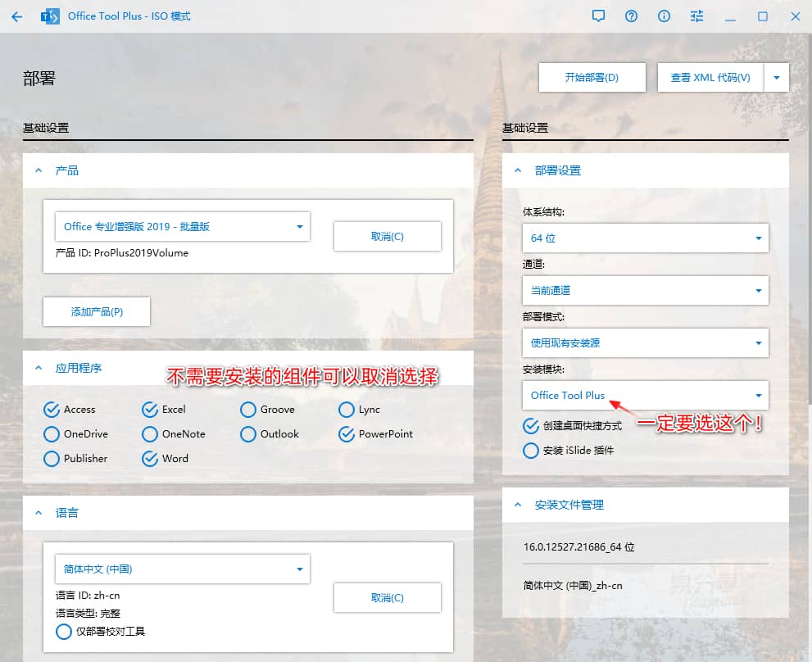
Task: Click 取消(C) in the language card
Action: pos(388,598)
